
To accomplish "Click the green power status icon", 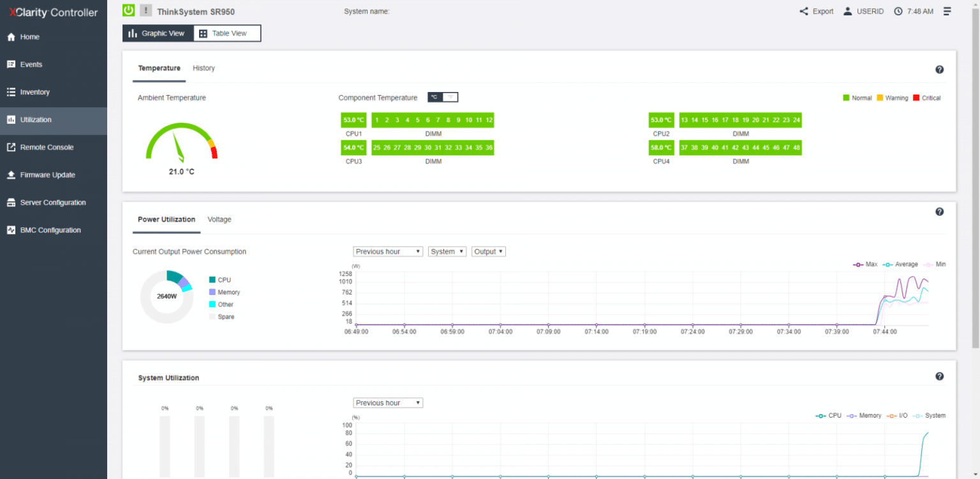I will [x=128, y=10].
